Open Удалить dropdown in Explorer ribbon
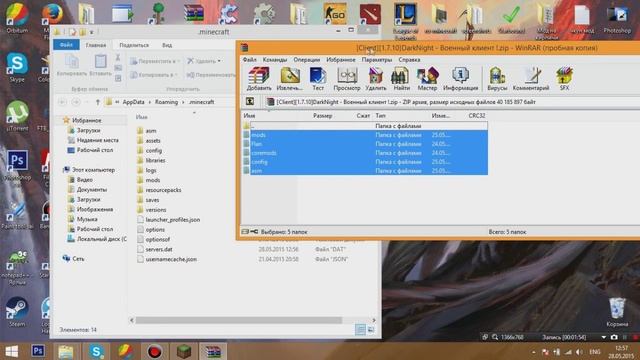 coord(204,61)
